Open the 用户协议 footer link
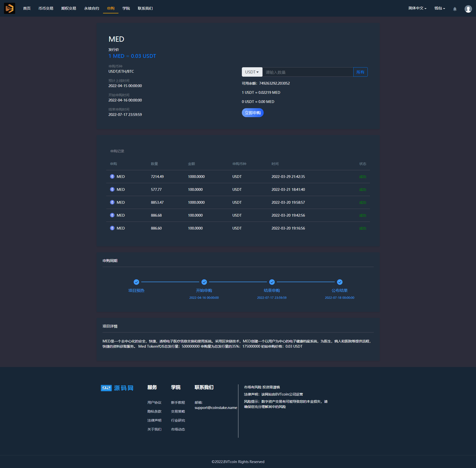This screenshot has width=476, height=468. pos(154,402)
